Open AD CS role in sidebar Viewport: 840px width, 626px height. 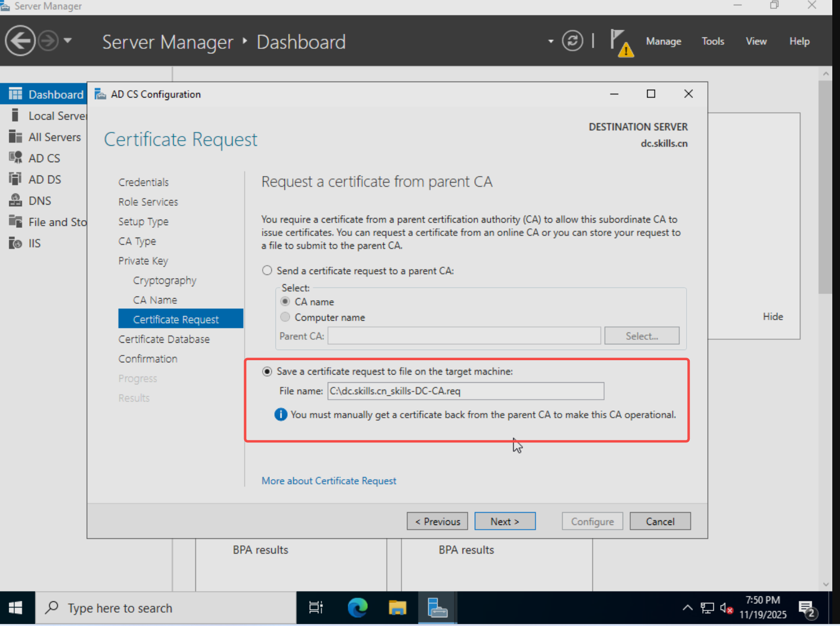coord(44,158)
